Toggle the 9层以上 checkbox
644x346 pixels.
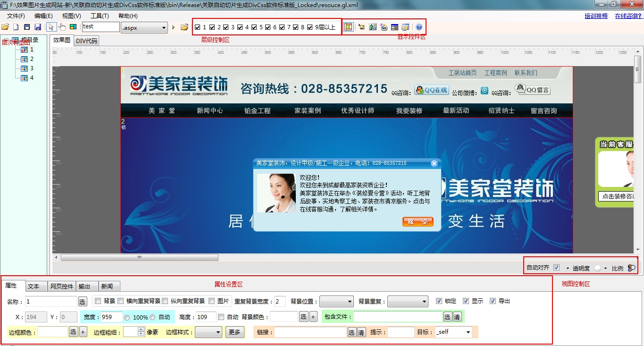point(310,27)
